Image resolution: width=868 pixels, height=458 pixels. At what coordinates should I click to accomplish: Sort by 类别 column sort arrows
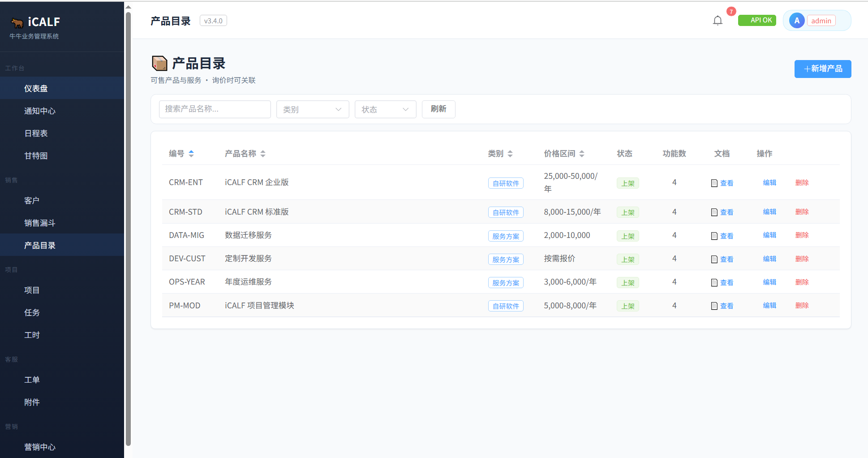click(x=510, y=154)
